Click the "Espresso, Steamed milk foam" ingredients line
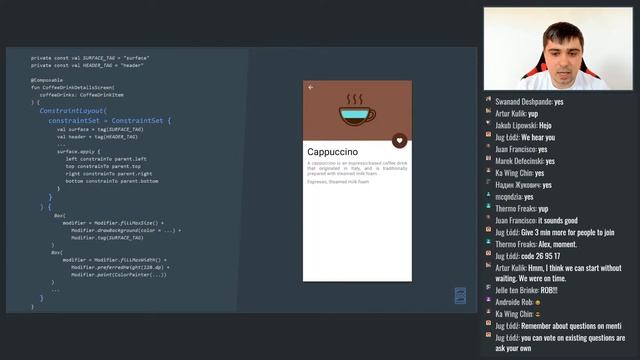 338,182
